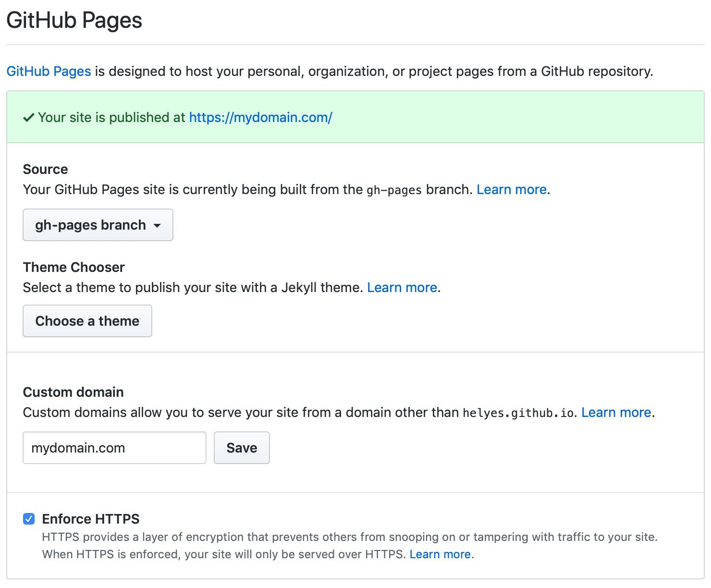Toggle the Enforce HTTPS checkbox
The height and width of the screenshot is (588, 711).
tap(29, 519)
